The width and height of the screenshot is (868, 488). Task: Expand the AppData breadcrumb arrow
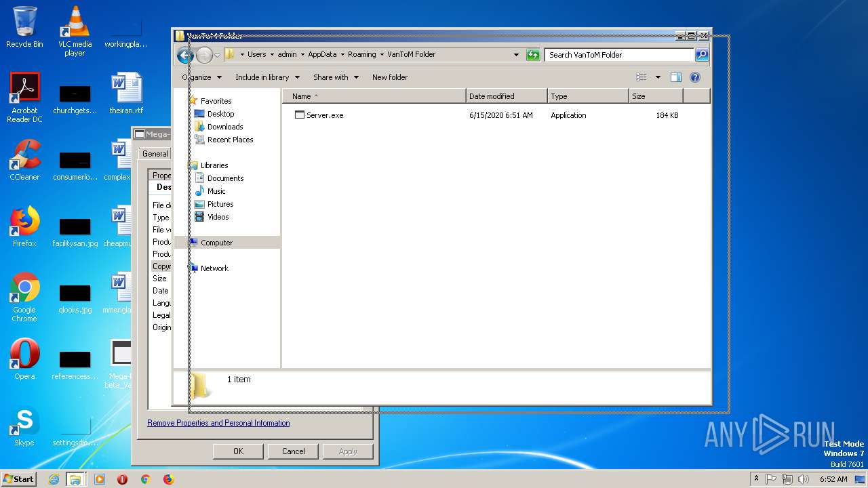342,54
